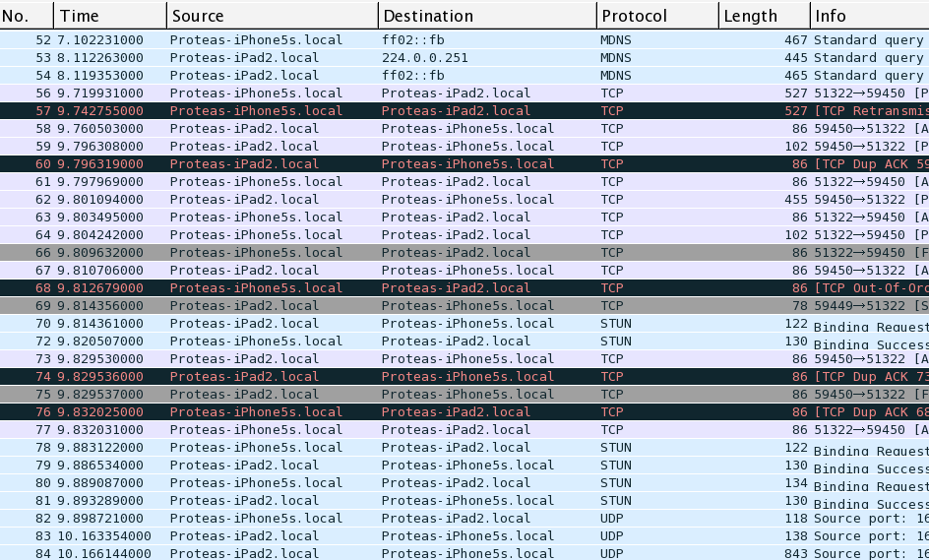Image resolution: width=929 pixels, height=560 pixels.
Task: Click the length value 467
Action: coord(796,39)
